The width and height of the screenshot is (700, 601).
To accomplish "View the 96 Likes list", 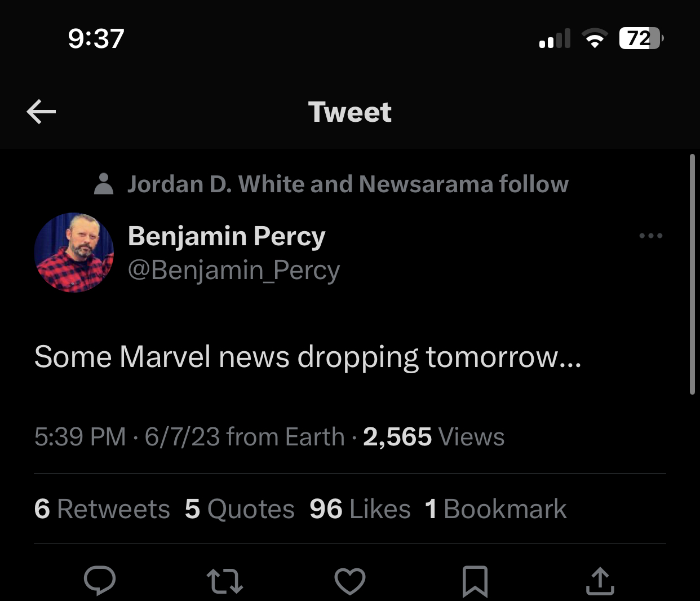I will point(360,509).
